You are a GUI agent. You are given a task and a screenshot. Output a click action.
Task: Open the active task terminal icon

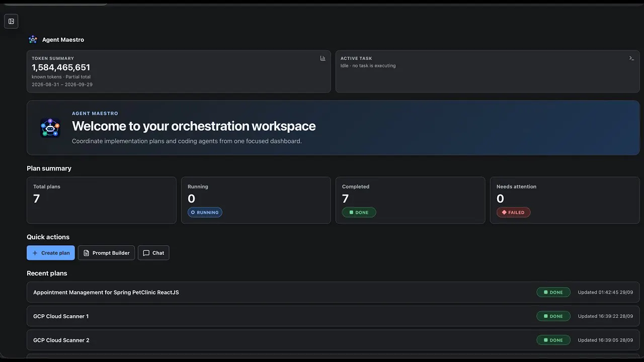pos(631,58)
